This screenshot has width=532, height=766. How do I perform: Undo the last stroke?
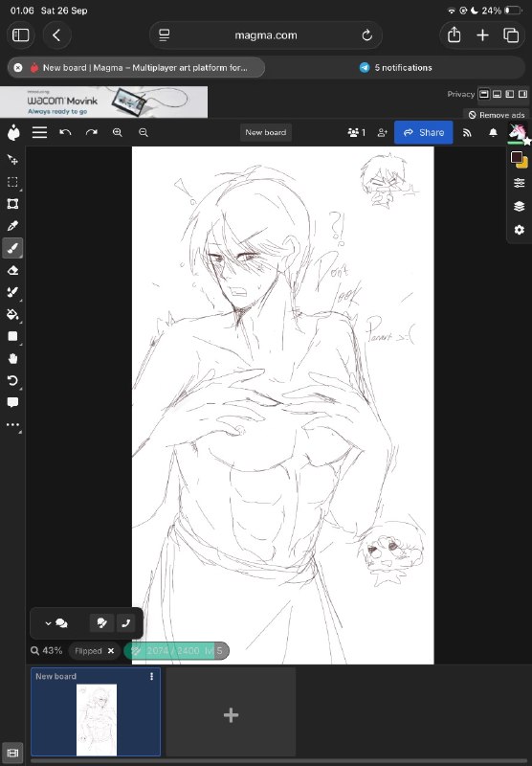(x=65, y=132)
